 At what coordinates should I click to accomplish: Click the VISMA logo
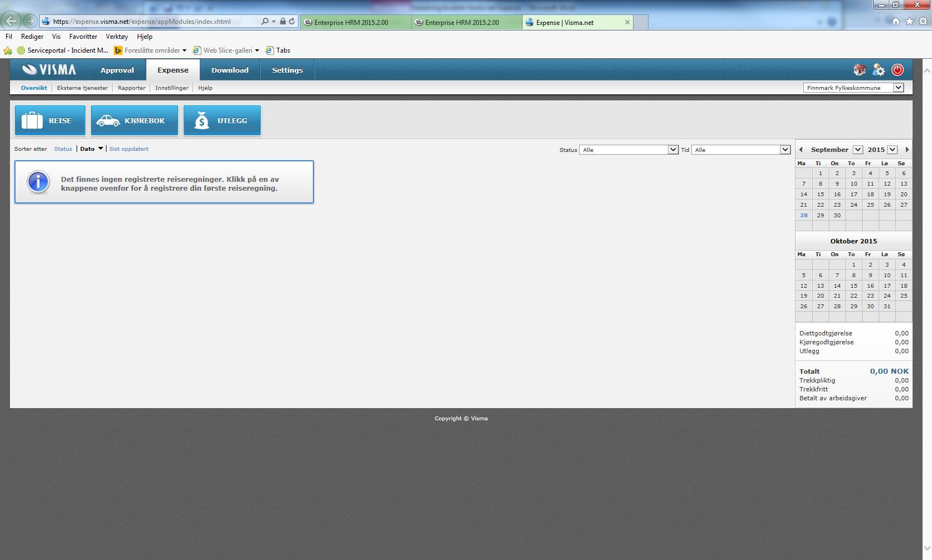tap(49, 70)
